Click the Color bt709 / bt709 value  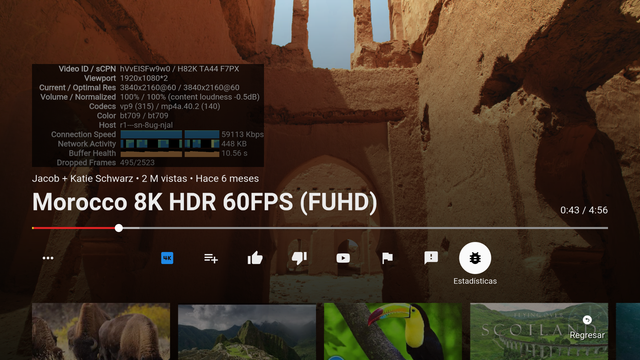point(144,116)
